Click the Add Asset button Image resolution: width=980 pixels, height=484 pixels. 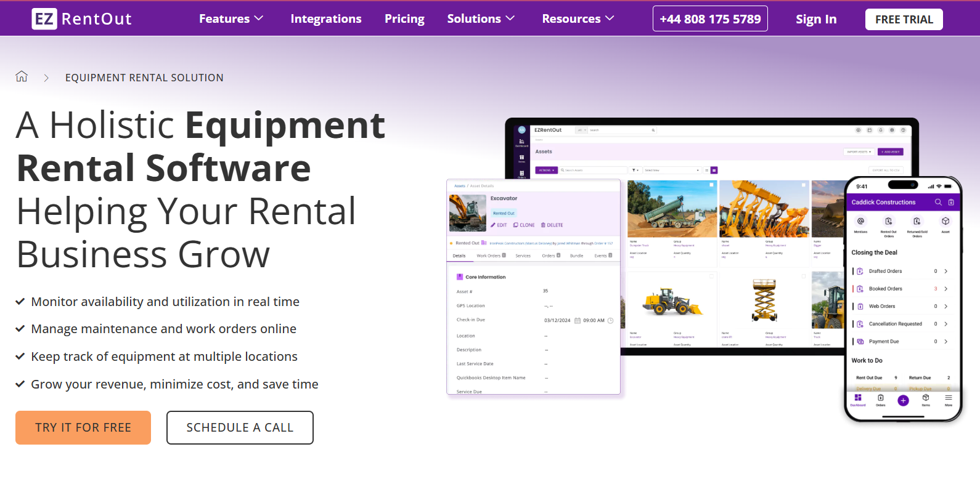(x=891, y=151)
